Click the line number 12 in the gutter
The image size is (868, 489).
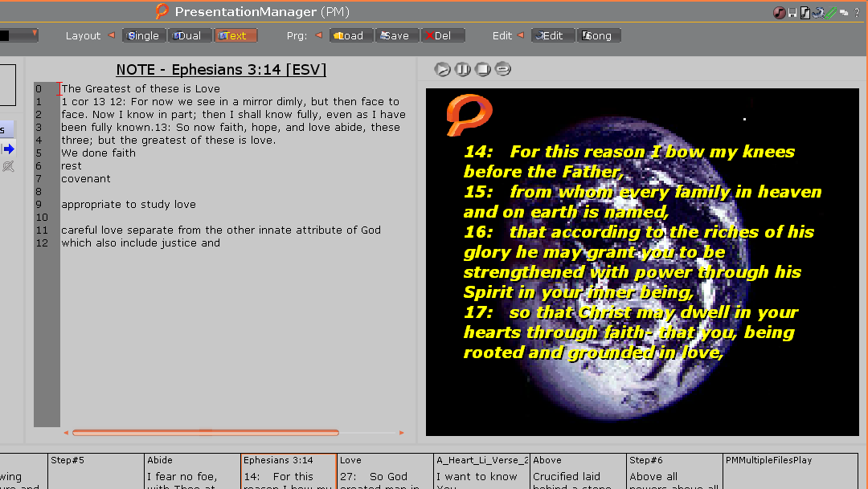(42, 242)
